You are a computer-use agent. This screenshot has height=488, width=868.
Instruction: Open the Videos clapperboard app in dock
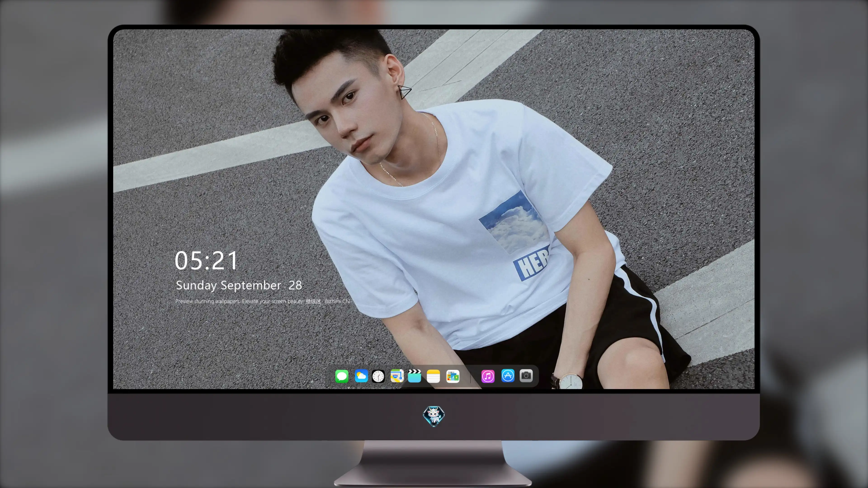click(415, 376)
